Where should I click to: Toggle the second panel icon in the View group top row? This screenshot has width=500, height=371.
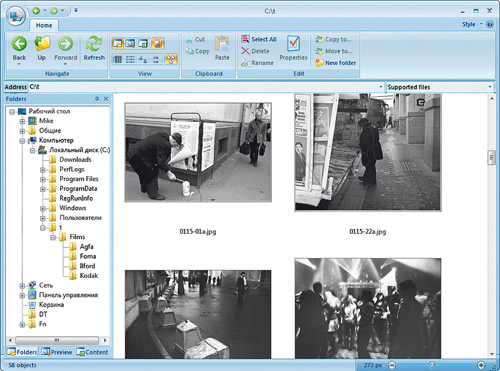click(x=131, y=43)
